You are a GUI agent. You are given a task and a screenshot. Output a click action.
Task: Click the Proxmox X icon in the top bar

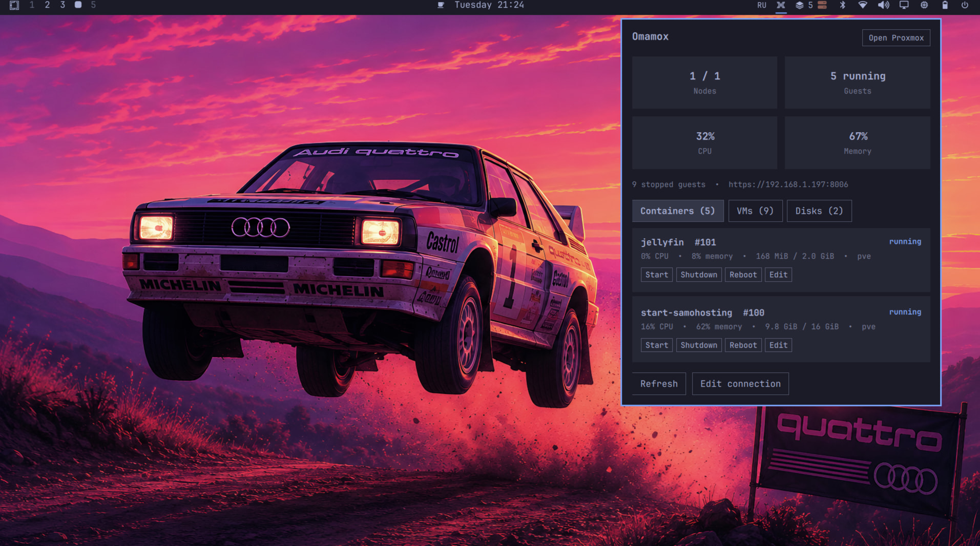[781, 5]
